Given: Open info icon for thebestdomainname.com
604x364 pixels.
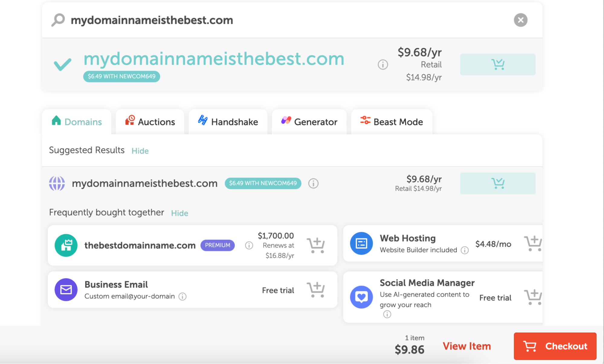Looking at the screenshot, I should 249,245.
